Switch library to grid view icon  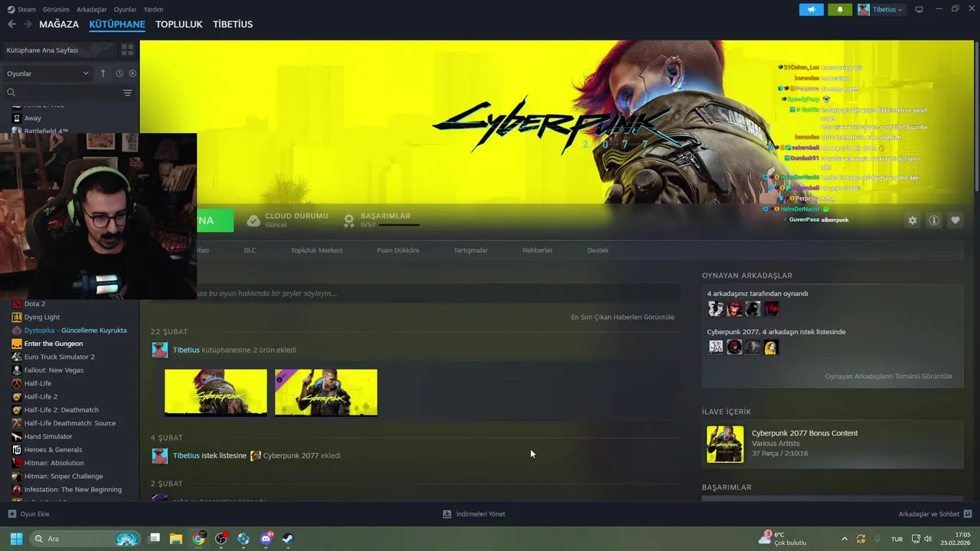click(127, 50)
